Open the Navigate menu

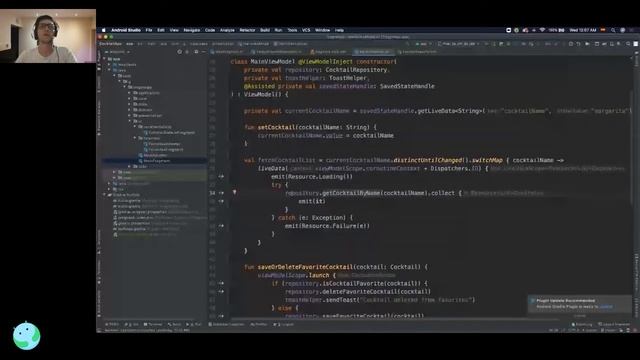(191, 30)
